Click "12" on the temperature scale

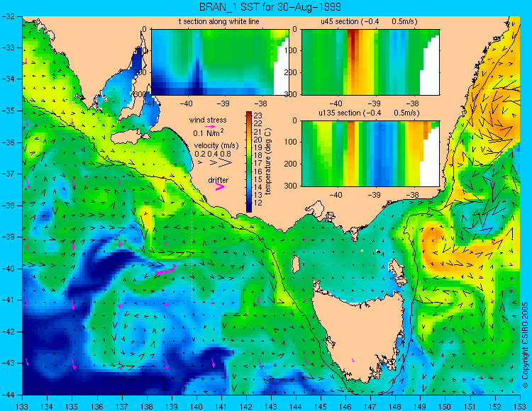pos(257,203)
